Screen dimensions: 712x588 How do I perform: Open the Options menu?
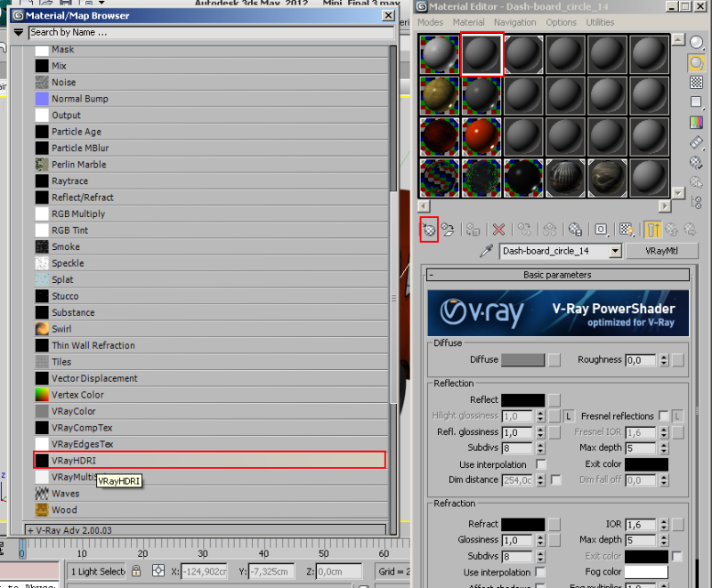pyautogui.click(x=561, y=22)
